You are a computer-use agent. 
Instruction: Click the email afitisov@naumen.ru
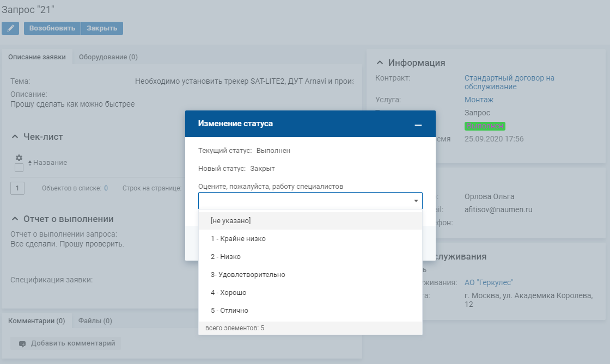[x=498, y=210]
